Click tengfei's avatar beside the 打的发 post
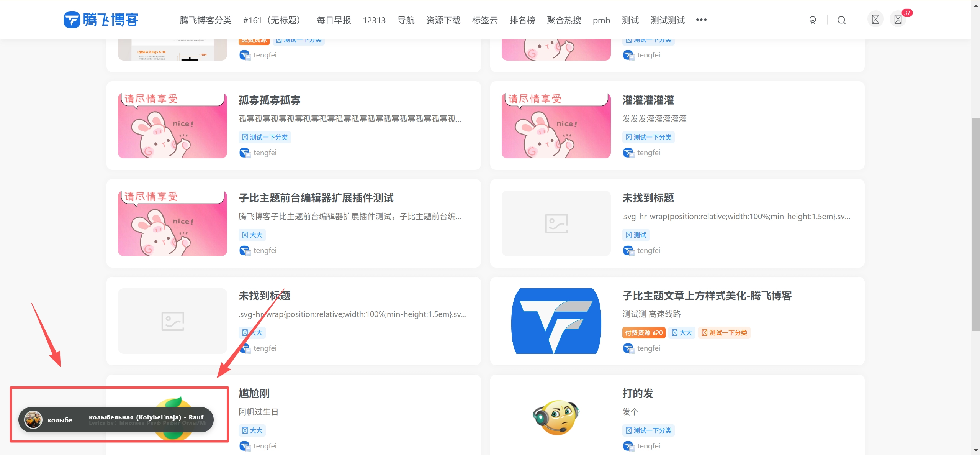980x455 pixels. tap(628, 446)
